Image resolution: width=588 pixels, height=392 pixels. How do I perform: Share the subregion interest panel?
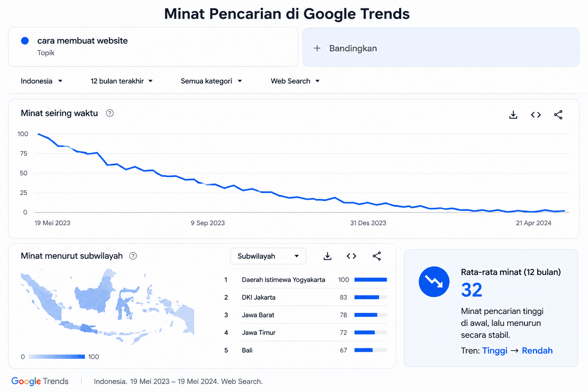(377, 256)
